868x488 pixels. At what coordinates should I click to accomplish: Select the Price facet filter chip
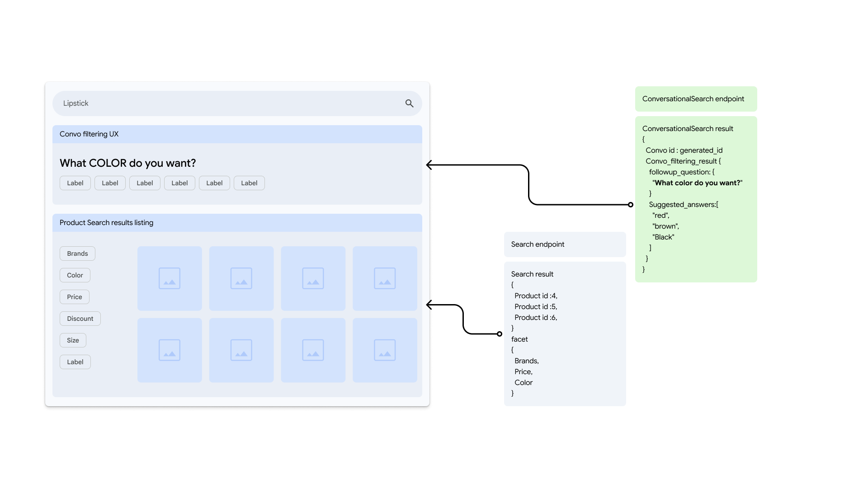[74, 297]
